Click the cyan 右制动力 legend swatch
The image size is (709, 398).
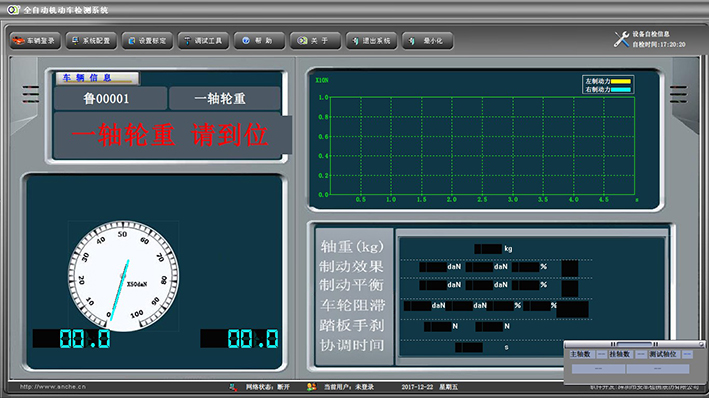(x=620, y=90)
